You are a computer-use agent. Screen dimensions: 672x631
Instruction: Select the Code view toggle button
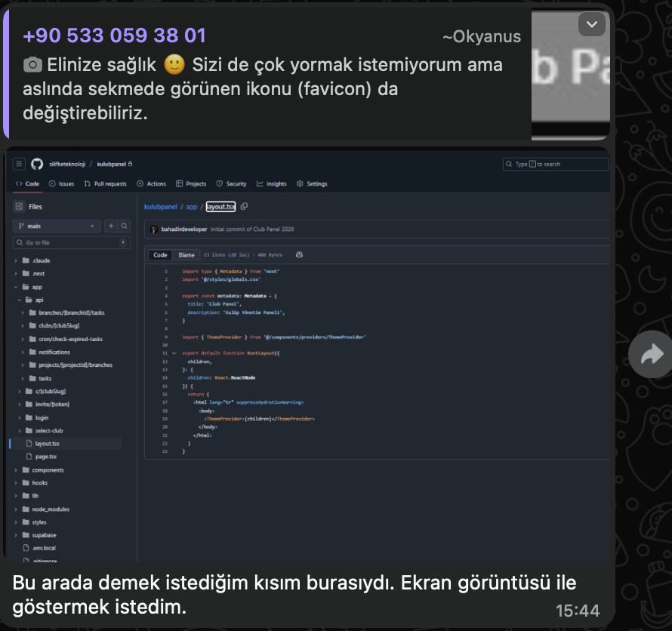[161, 255]
